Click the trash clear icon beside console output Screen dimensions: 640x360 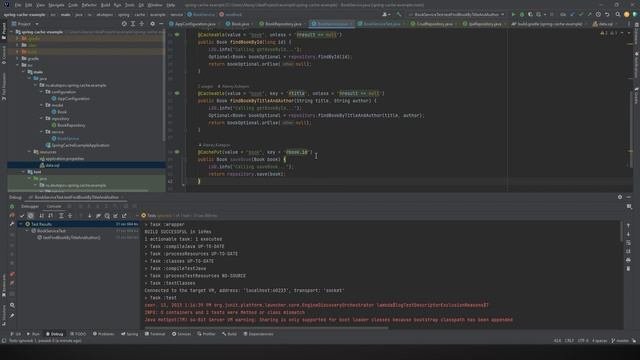pos(628,269)
